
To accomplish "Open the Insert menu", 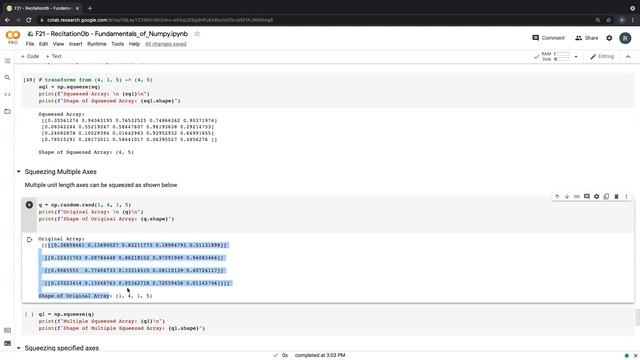I will point(76,44).
